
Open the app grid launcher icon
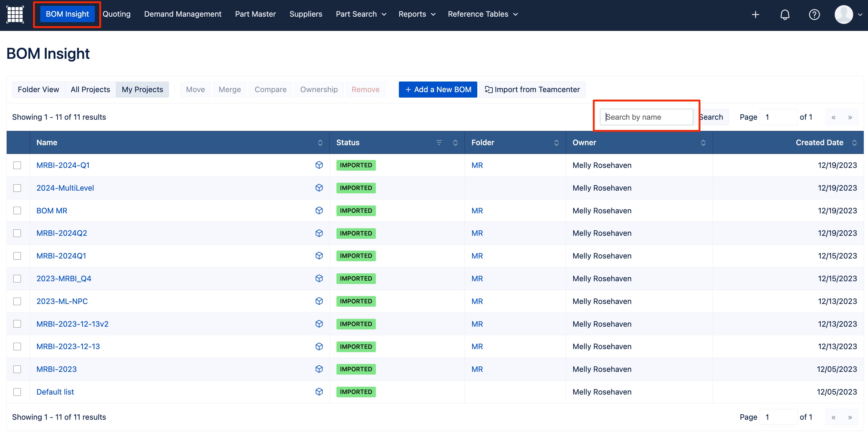click(15, 14)
